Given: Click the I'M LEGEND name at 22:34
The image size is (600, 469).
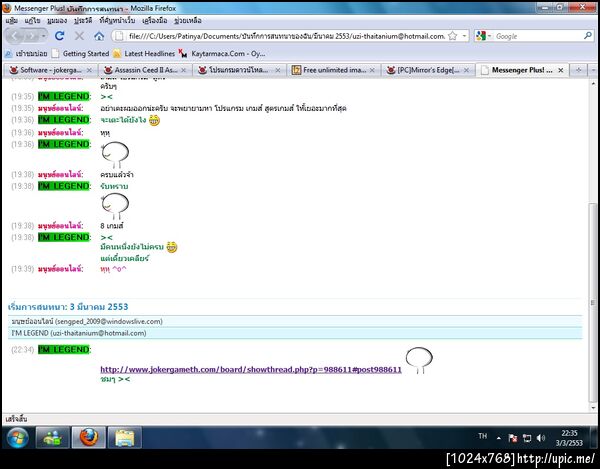Looking at the screenshot, I should click(64, 349).
